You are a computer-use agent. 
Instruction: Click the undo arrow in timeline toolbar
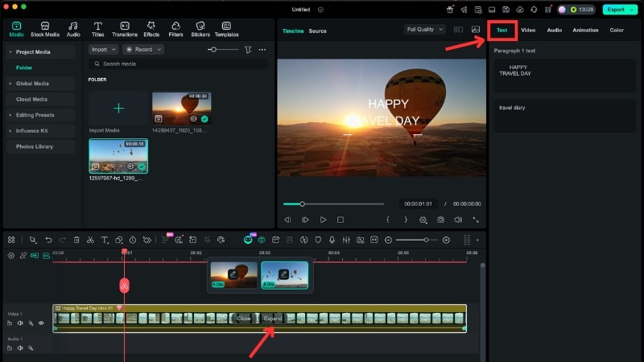coord(48,240)
